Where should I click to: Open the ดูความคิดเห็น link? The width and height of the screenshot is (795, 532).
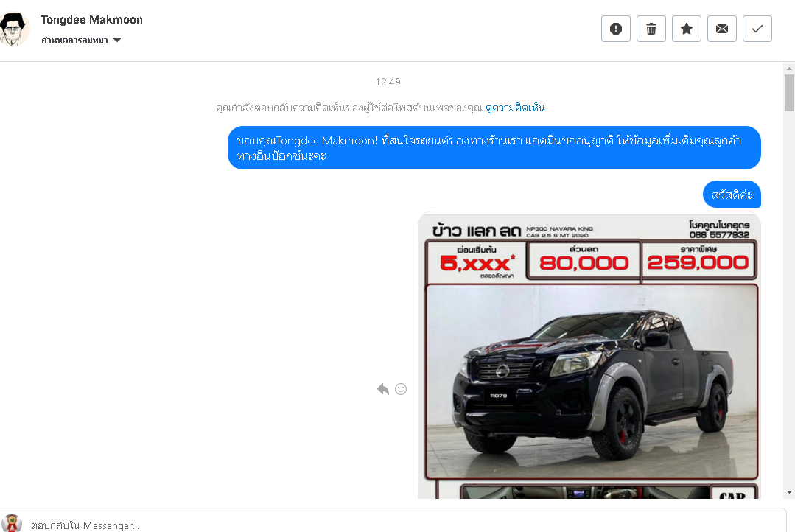tap(515, 108)
